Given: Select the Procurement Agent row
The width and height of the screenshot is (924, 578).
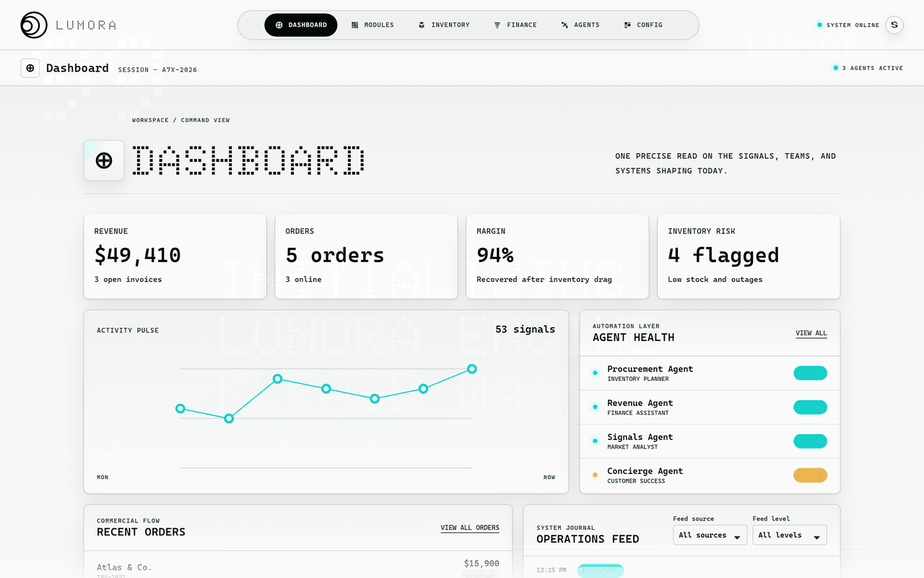Looking at the screenshot, I should (x=710, y=373).
